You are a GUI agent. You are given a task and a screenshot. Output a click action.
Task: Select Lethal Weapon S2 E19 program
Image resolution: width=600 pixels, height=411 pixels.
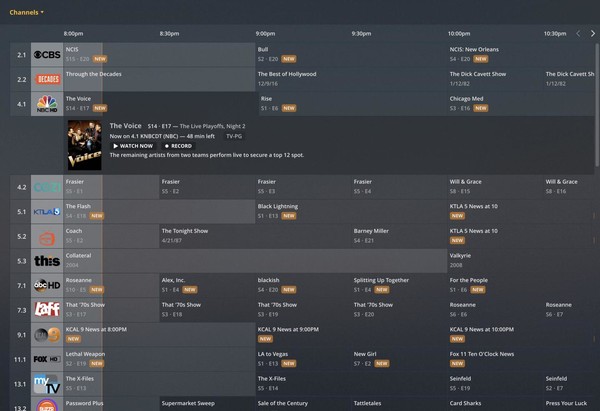[159, 359]
